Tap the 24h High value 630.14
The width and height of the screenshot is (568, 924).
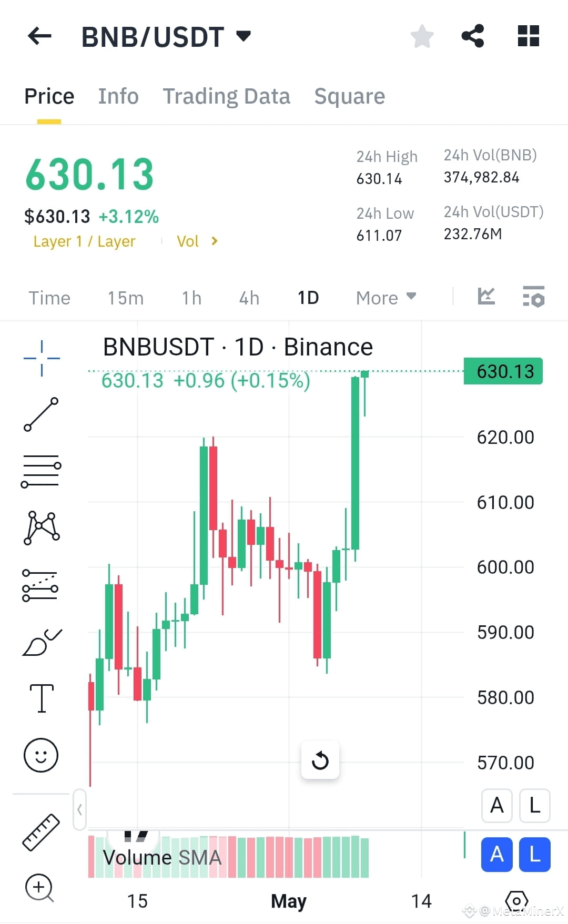click(x=379, y=179)
